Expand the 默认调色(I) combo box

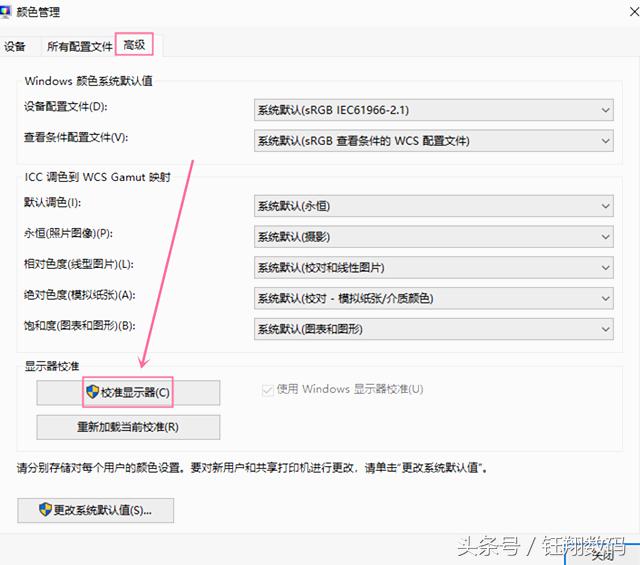pyautogui.click(x=433, y=206)
